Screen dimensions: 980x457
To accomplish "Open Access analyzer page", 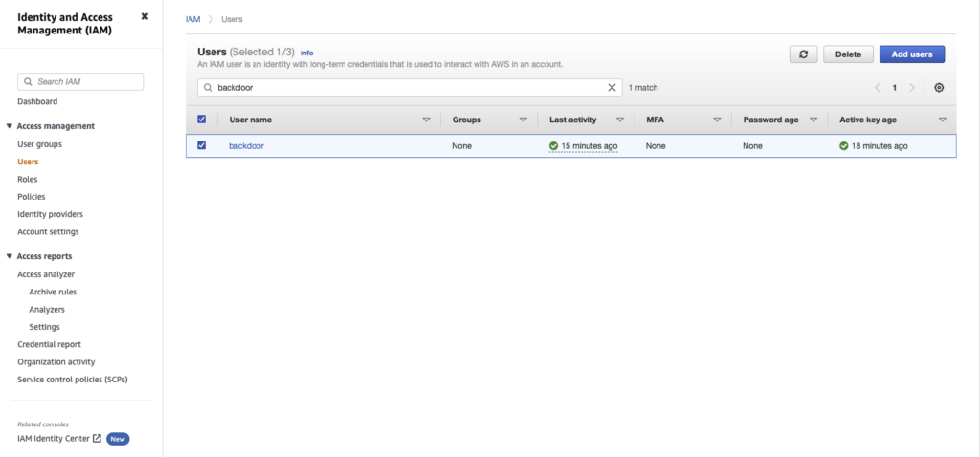I will [x=46, y=274].
